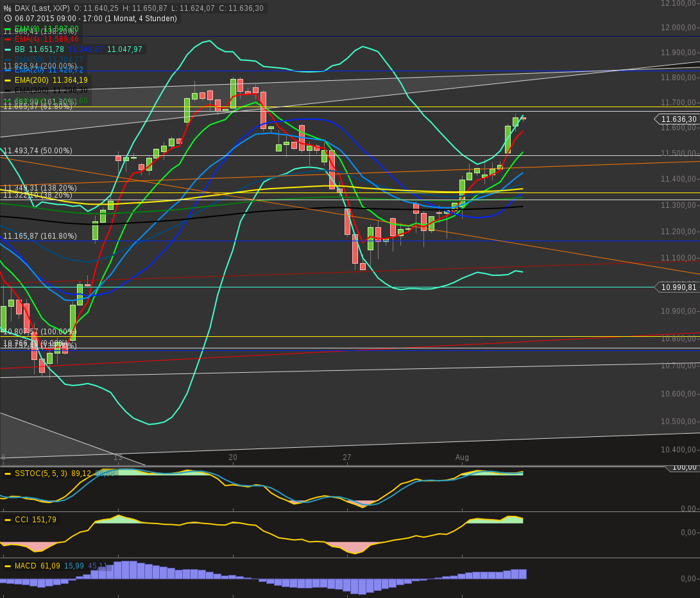
Task: Click the Aug time axis label
Action: coord(462,457)
